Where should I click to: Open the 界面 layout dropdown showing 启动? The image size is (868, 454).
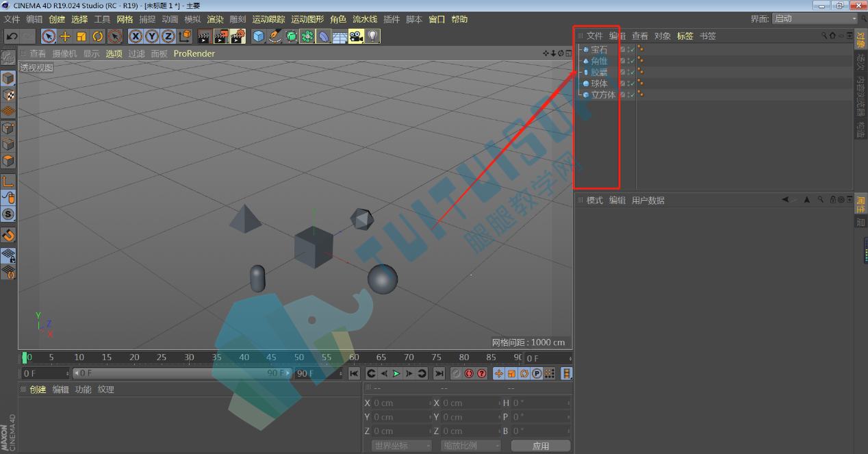(x=815, y=18)
